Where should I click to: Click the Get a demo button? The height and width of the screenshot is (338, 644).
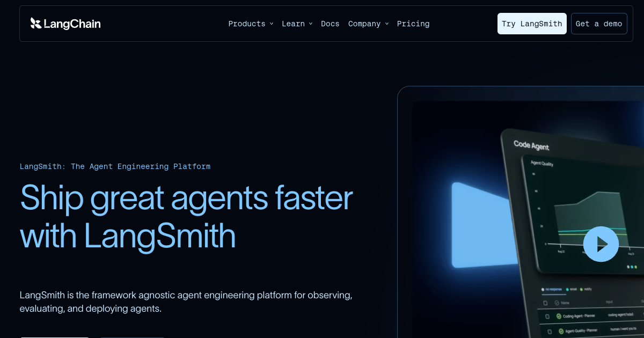pyautogui.click(x=599, y=24)
